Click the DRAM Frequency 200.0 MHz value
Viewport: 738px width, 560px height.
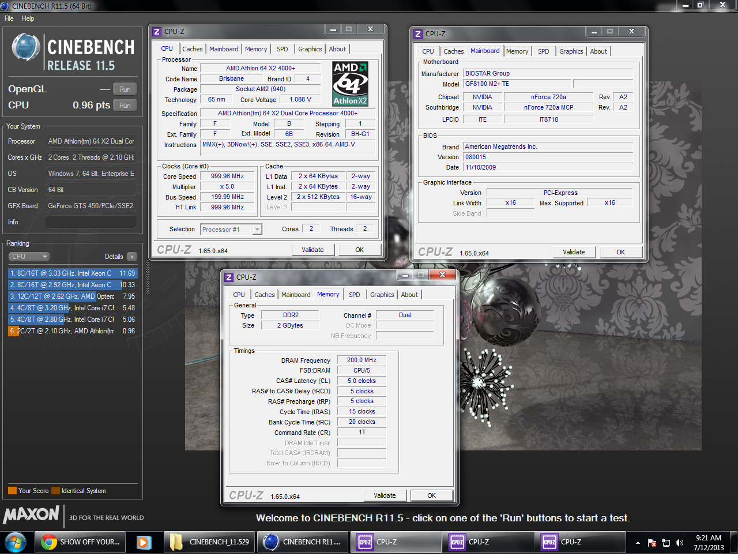[x=362, y=360]
